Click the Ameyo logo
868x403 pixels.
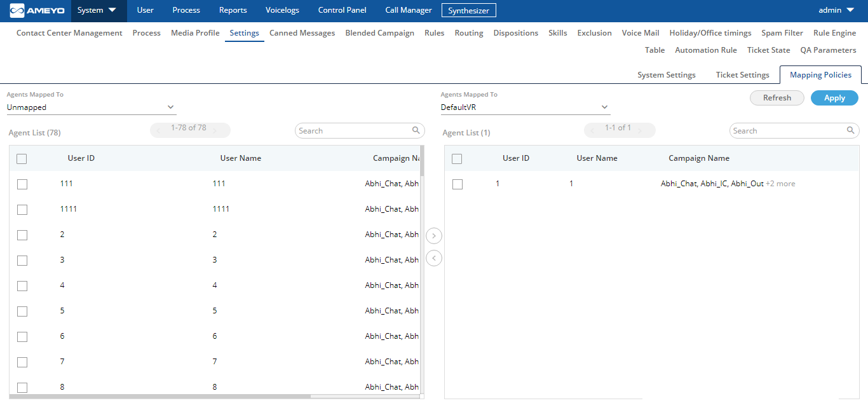[37, 10]
